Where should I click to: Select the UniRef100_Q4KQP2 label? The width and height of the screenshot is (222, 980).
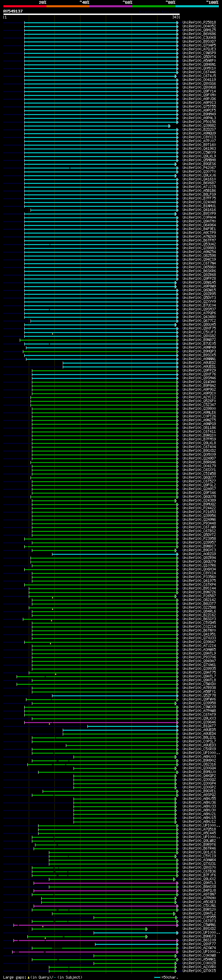[199, 775]
